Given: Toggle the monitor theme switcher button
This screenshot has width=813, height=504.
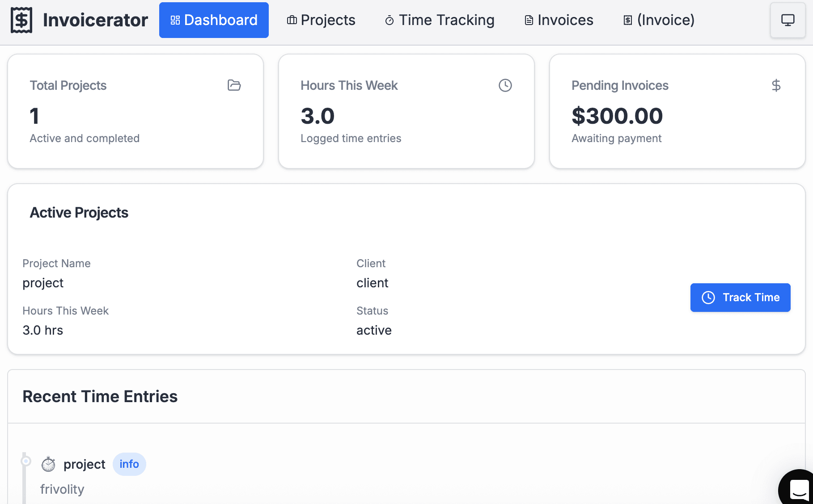Looking at the screenshot, I should (788, 20).
